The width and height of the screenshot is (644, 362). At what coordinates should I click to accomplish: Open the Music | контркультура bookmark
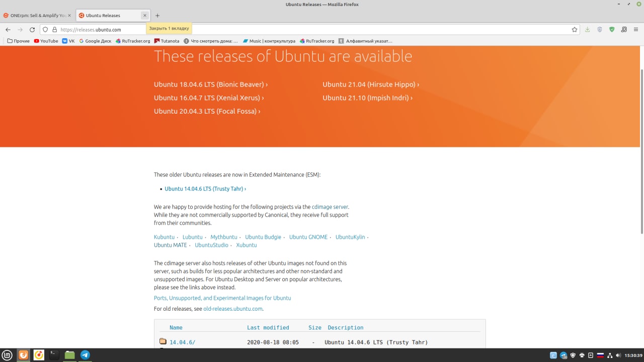point(269,41)
